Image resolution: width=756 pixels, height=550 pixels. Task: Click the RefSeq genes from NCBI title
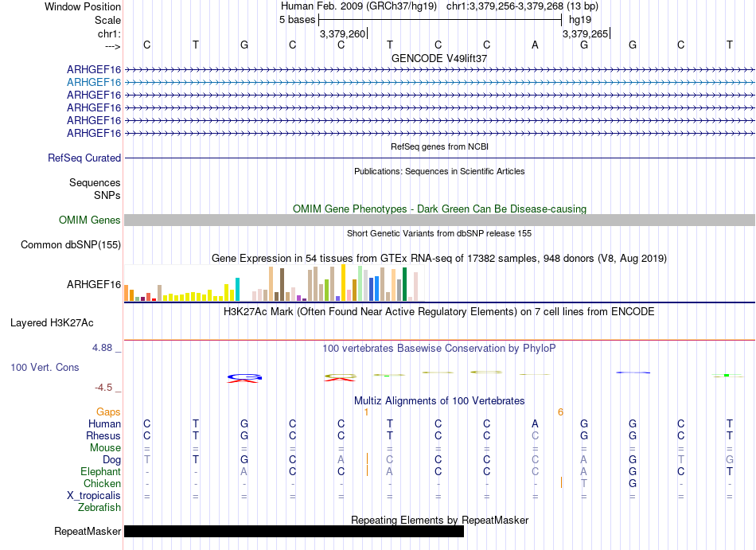[439, 146]
